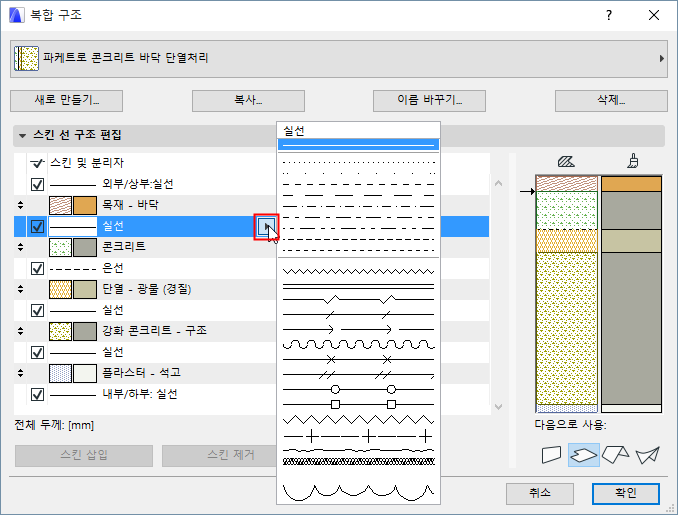678x515 pixels.
Task: Choose the line with X marks
Action: (358, 359)
